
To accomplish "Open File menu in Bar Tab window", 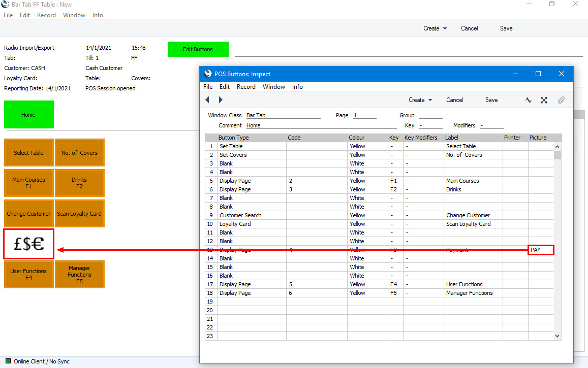I will coord(8,15).
